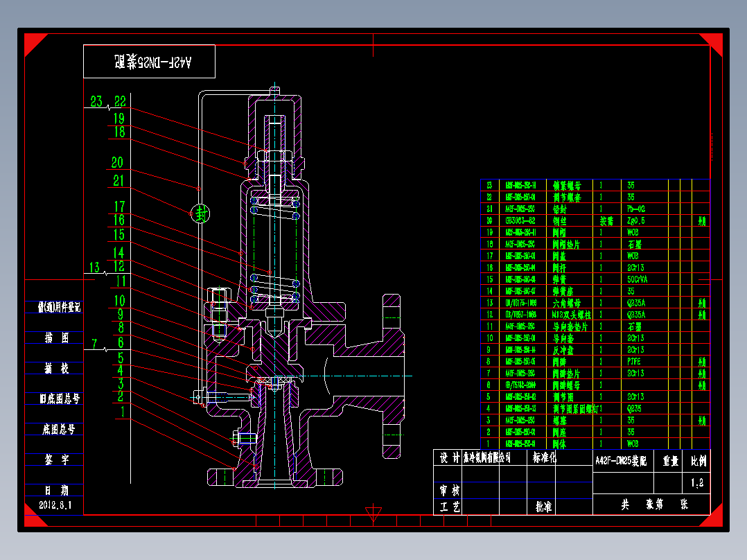Select callout number 5 label
The width and height of the screenshot is (747, 560).
pos(121,358)
